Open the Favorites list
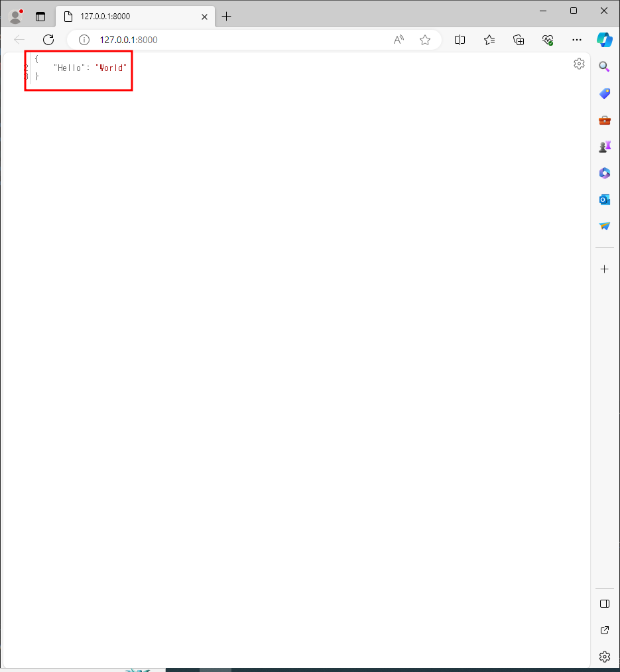 click(489, 40)
